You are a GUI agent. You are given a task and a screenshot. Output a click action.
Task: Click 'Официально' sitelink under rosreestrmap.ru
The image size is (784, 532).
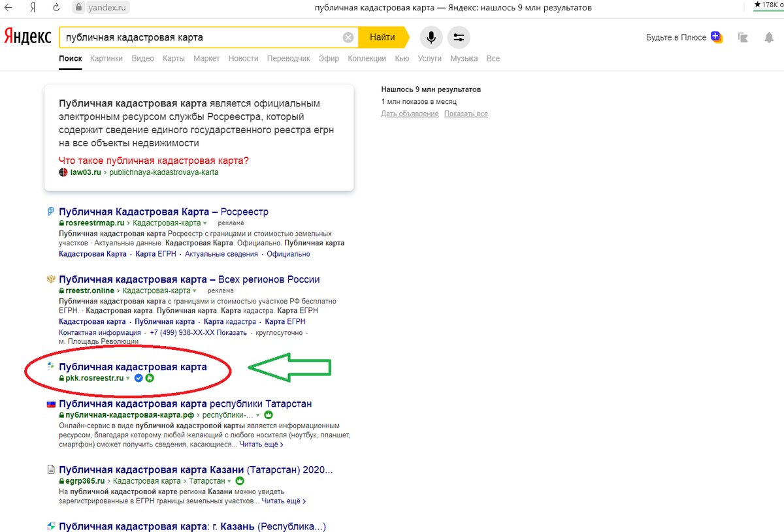[288, 254]
